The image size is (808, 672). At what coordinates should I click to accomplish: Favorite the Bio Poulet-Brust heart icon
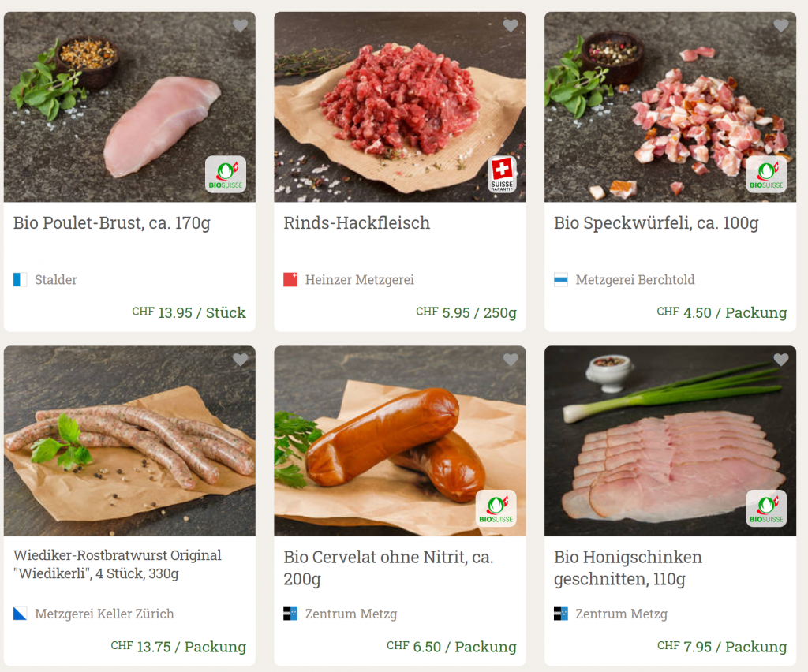(241, 26)
